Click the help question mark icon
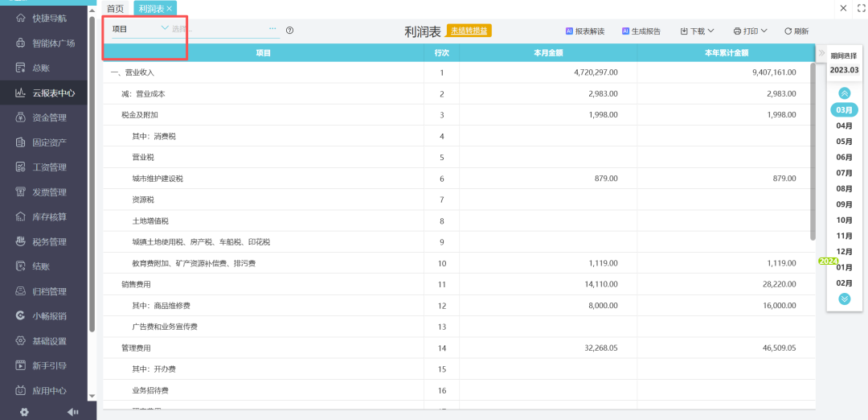 pos(289,31)
